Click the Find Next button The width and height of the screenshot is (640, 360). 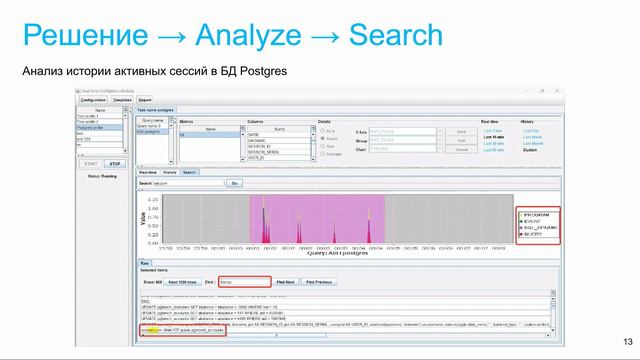pyautogui.click(x=285, y=282)
